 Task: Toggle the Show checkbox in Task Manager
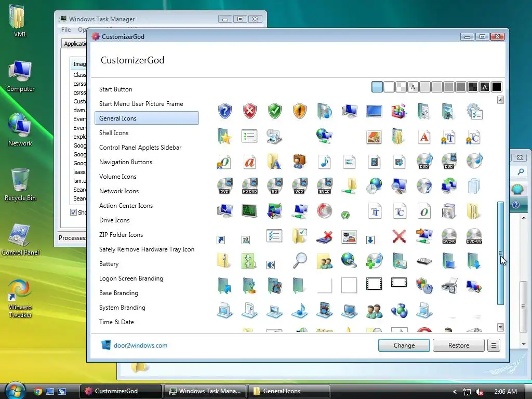coord(73,212)
